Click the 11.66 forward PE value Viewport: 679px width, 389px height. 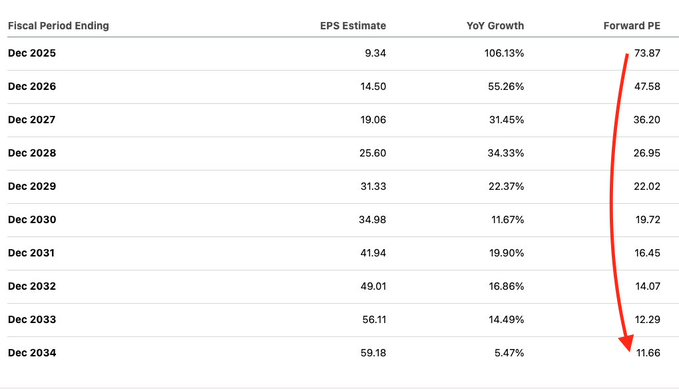point(648,353)
